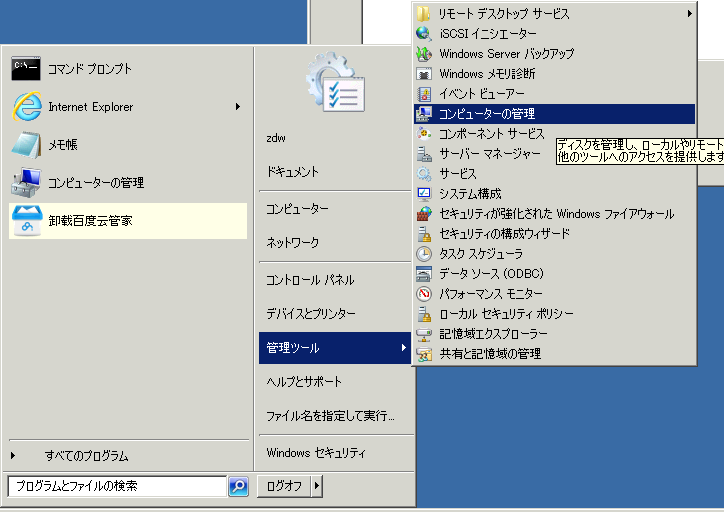Click the 卸載百度云管家 uninstaller icon
Viewport: 724px width, 512px height.
coord(27,221)
